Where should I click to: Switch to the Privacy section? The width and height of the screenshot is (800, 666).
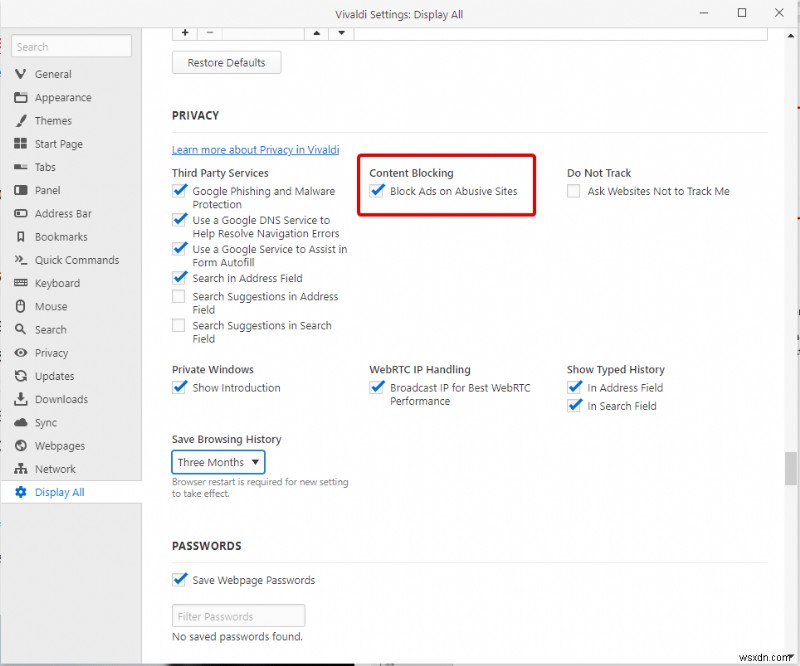(22, 352)
